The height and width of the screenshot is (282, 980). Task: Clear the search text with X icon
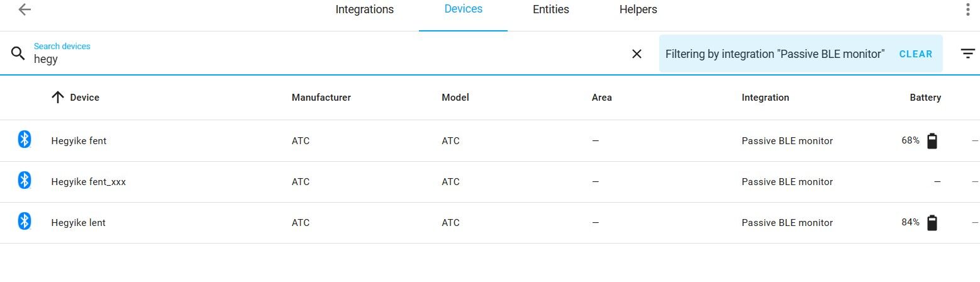tap(637, 54)
